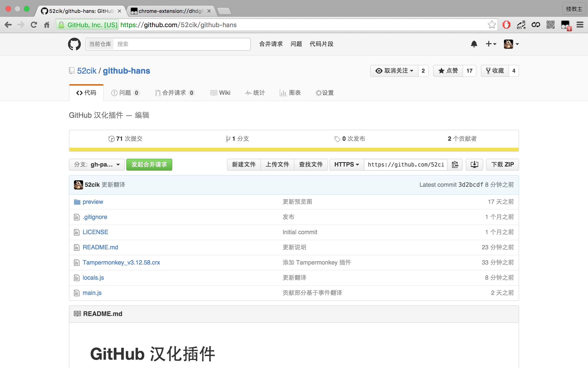Click the browser address bar URL

tap(179, 25)
